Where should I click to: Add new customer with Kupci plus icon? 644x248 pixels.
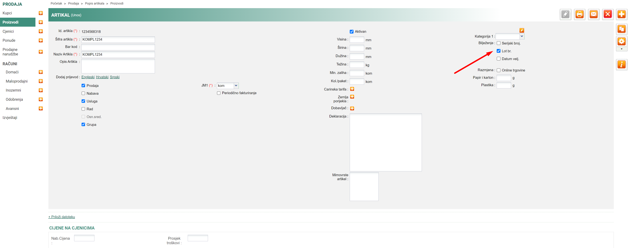click(x=41, y=13)
